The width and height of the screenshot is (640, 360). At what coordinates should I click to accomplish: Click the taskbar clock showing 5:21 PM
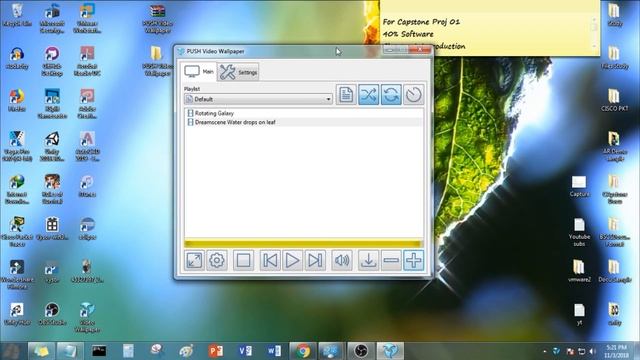(617, 351)
